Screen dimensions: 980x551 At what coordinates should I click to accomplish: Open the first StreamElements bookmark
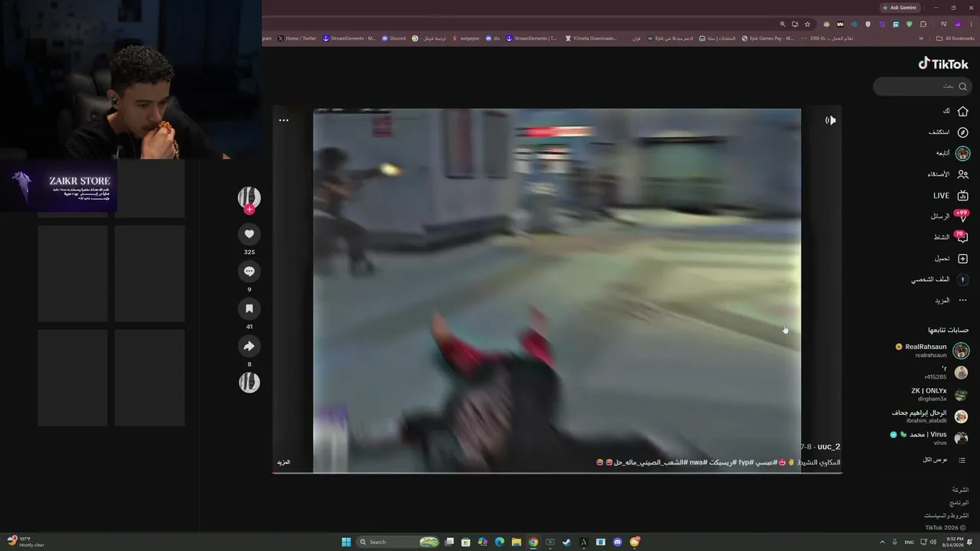tap(349, 38)
